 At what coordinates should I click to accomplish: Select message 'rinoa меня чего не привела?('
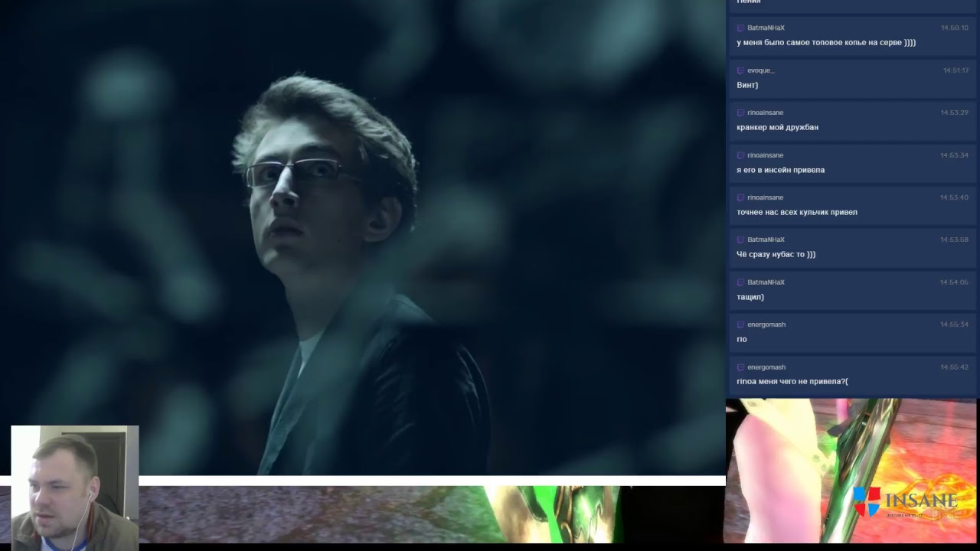pos(792,382)
